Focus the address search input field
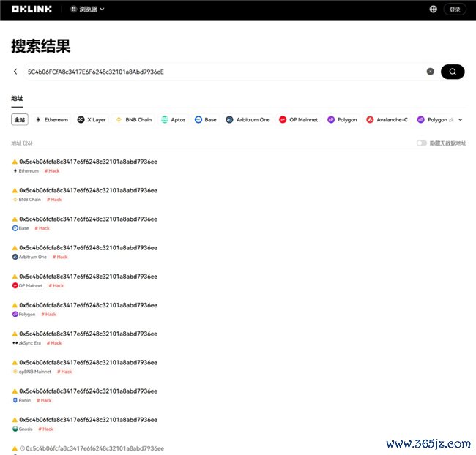The height and width of the screenshot is (455, 476). pyautogui.click(x=225, y=72)
